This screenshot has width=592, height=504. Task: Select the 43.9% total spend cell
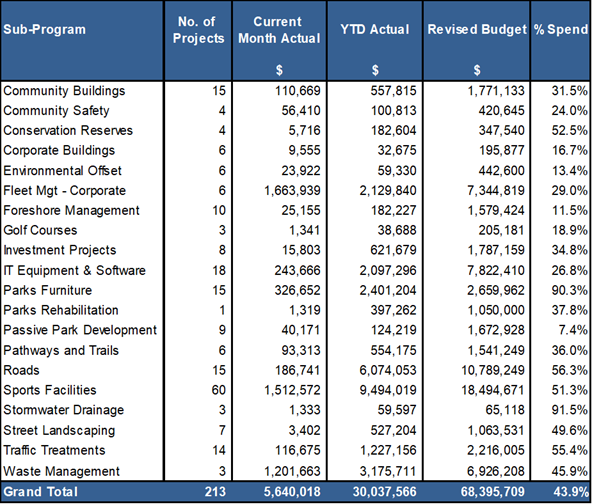[x=570, y=492]
